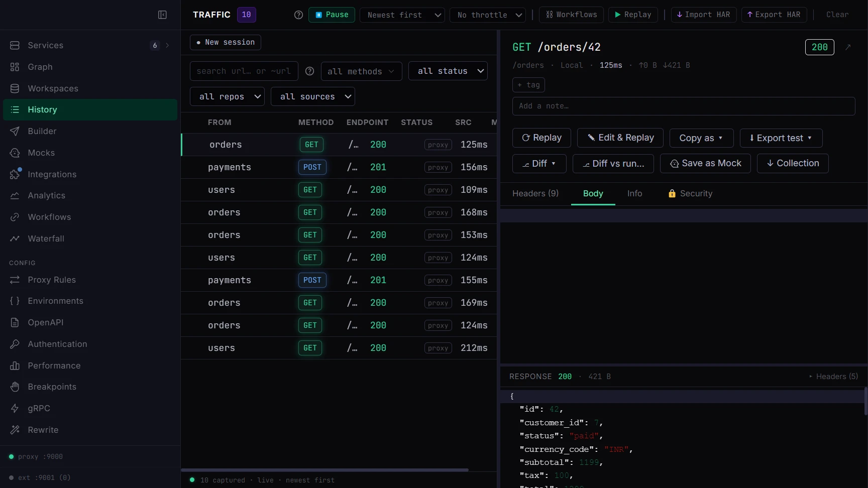This screenshot has width=868, height=488.
Task: Open the Builder paper plane icon
Action: point(15,131)
